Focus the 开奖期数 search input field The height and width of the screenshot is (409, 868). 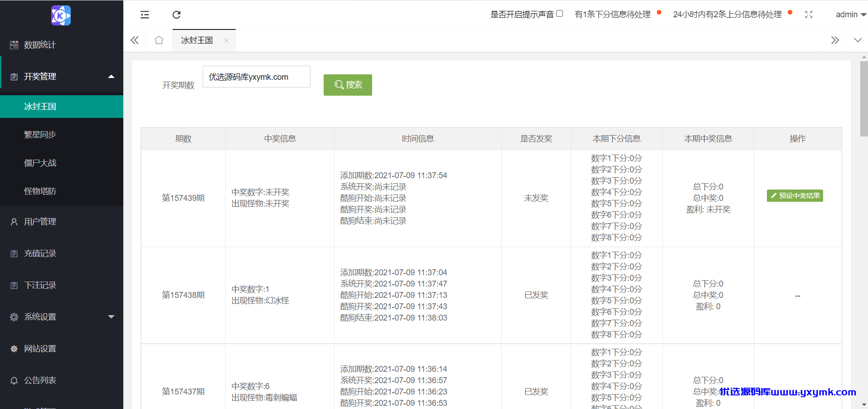pos(257,77)
